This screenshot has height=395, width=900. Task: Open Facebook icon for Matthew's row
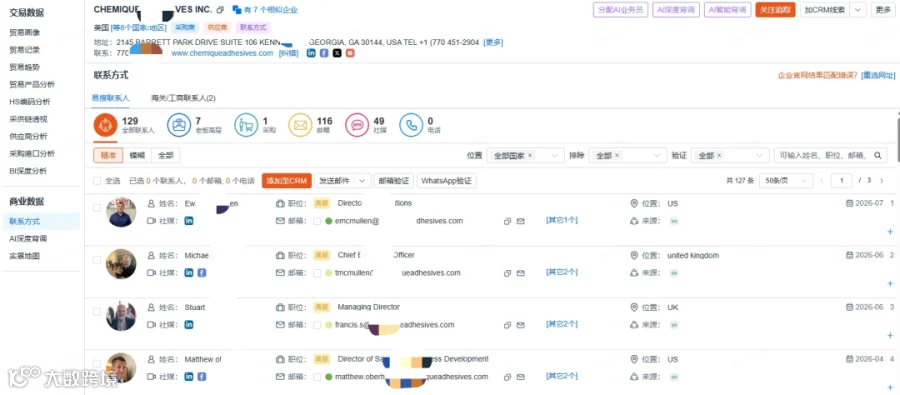click(x=202, y=377)
